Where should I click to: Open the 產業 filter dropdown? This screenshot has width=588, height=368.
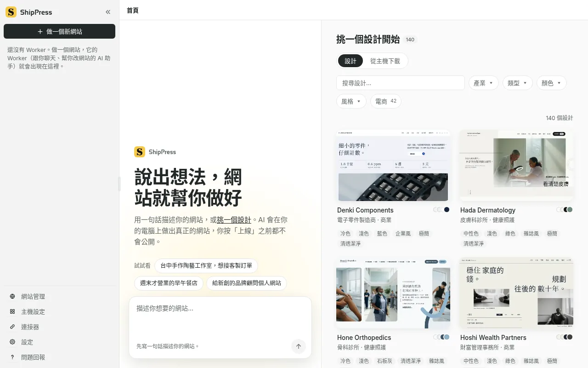click(484, 83)
